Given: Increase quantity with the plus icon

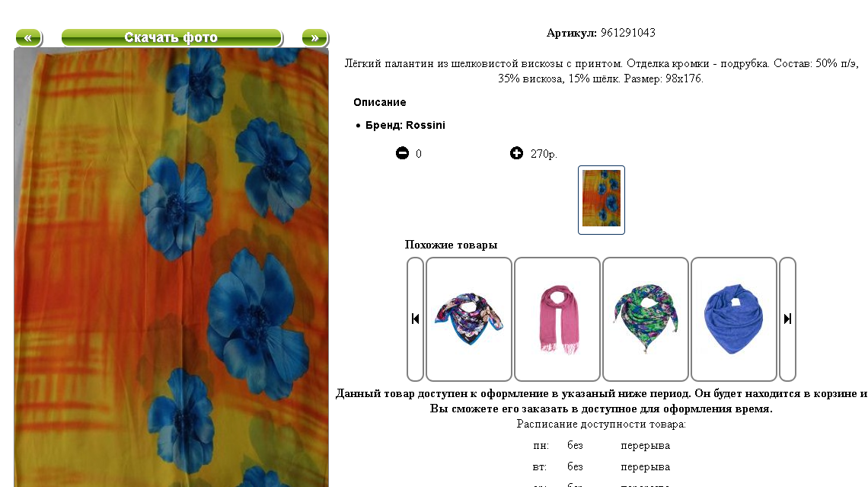Looking at the screenshot, I should click(516, 153).
